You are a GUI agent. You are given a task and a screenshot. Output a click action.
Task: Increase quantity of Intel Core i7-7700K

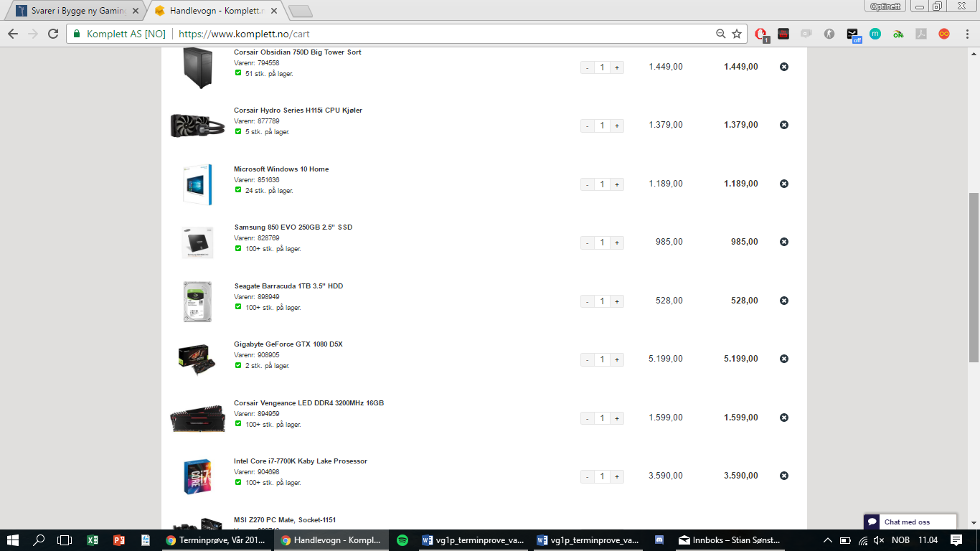[x=617, y=476]
